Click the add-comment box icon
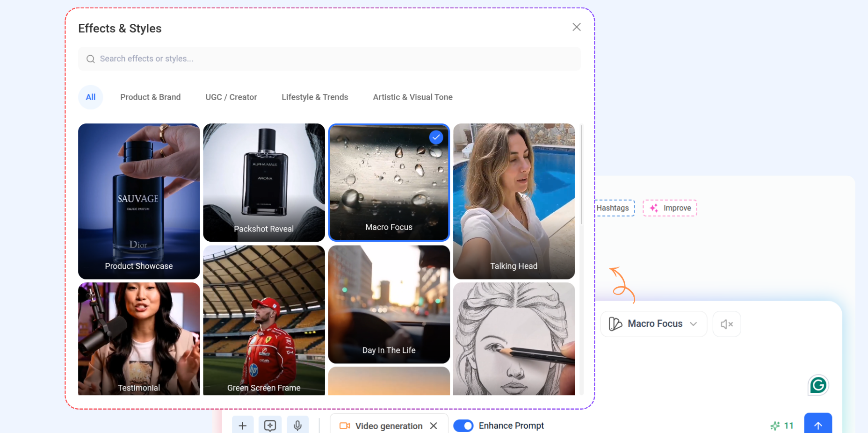 [270, 425]
